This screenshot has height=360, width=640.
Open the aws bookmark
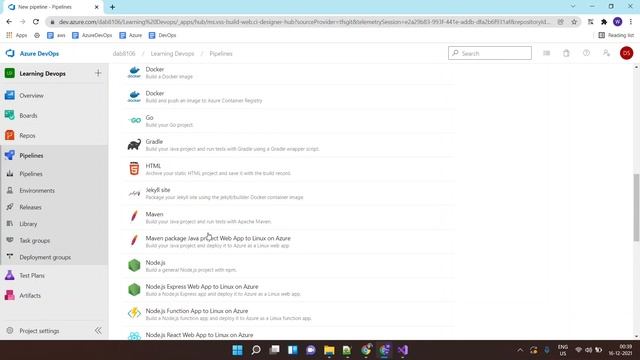pos(56,36)
